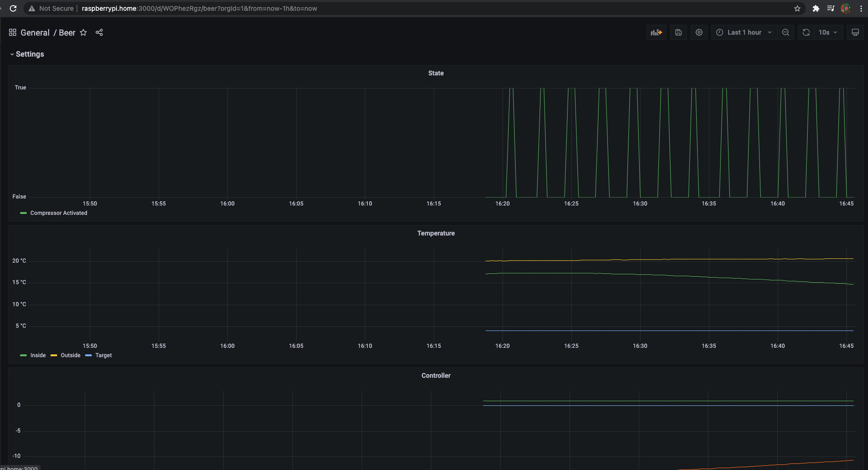Click the browser reload icon
This screenshot has width=868, height=470.
13,8
